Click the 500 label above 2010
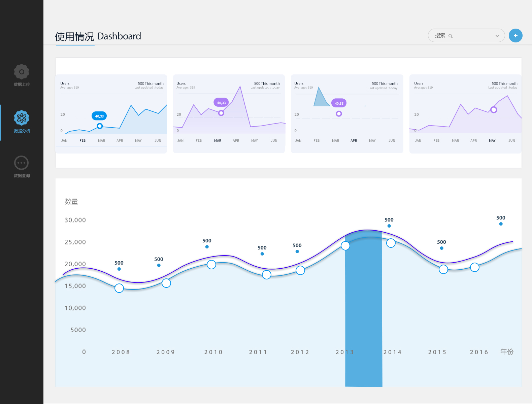Image resolution: width=532 pixels, height=404 pixels. [x=207, y=241]
